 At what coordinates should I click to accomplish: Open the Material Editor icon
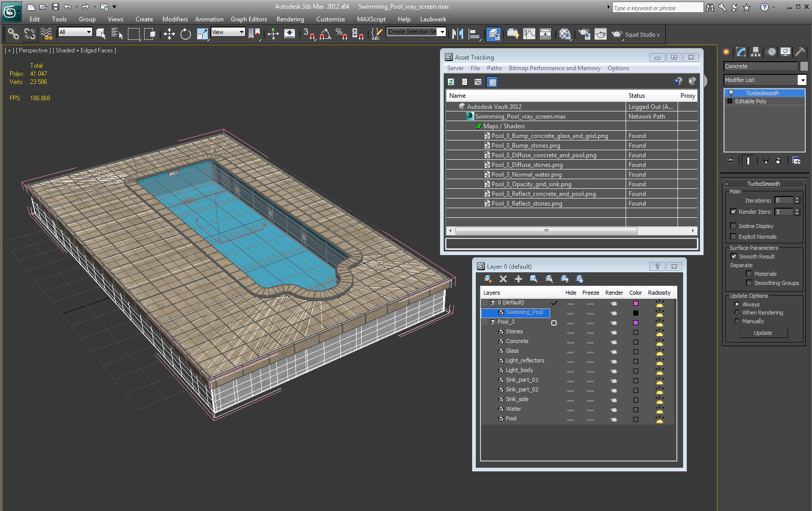coord(565,34)
